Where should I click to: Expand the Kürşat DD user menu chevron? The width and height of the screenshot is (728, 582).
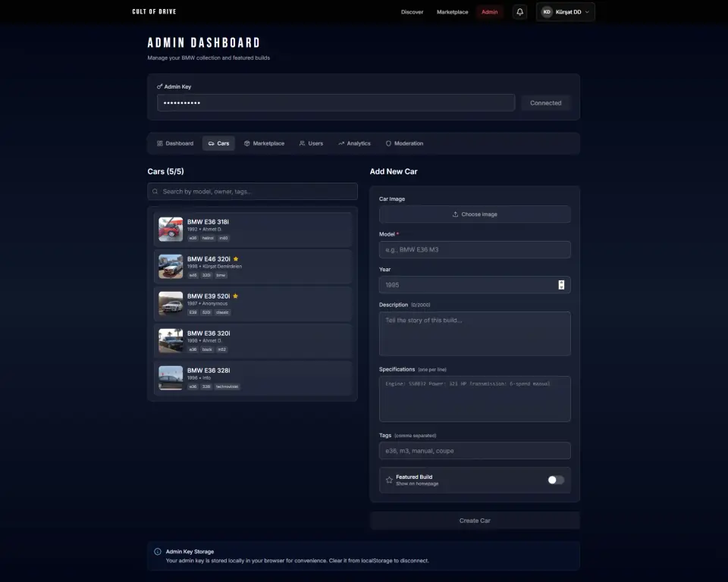click(x=587, y=12)
